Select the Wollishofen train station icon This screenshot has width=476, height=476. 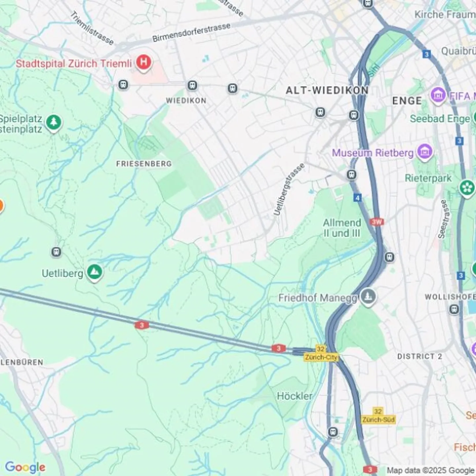tap(454, 309)
